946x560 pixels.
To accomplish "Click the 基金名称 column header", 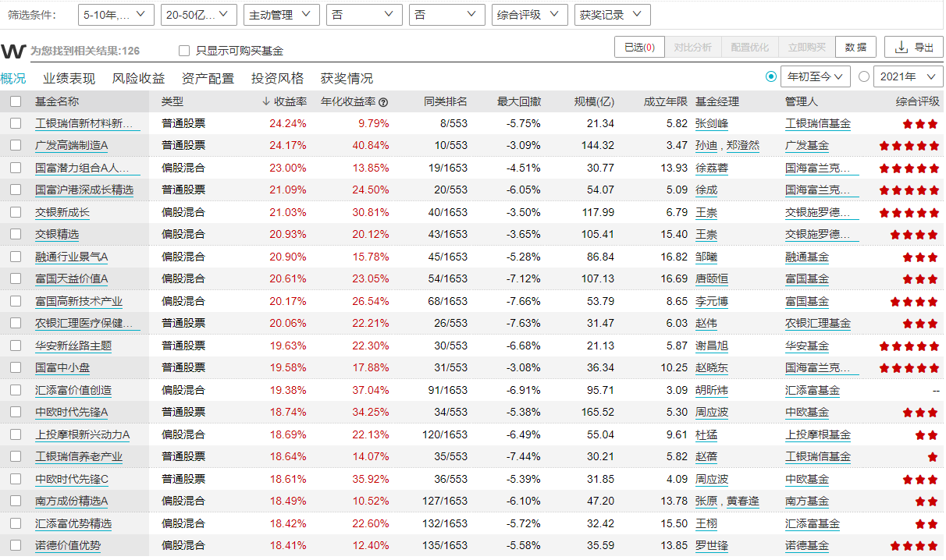I will pyautogui.click(x=57, y=101).
